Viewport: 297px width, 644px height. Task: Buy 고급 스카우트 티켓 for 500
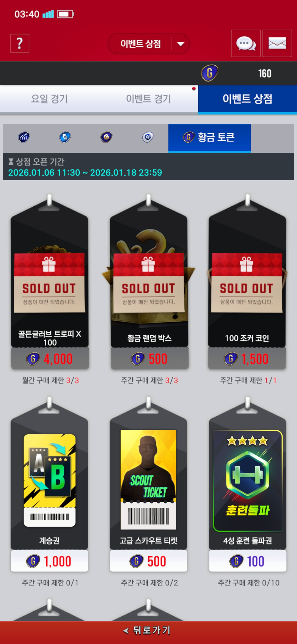coord(148,561)
